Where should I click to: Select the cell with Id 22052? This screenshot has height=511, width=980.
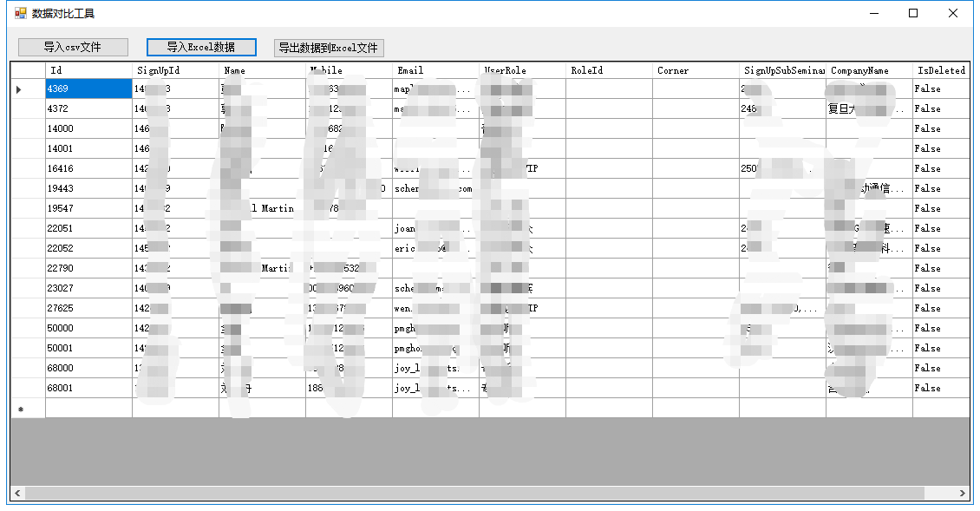coord(88,249)
